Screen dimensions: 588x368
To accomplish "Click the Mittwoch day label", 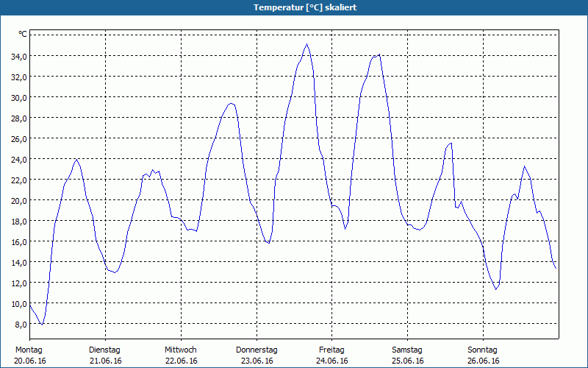I will [x=180, y=350].
